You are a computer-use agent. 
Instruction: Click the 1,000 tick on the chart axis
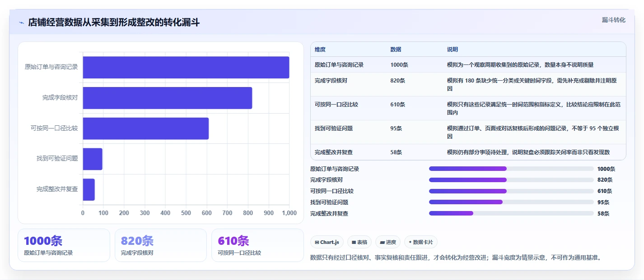coord(289,213)
